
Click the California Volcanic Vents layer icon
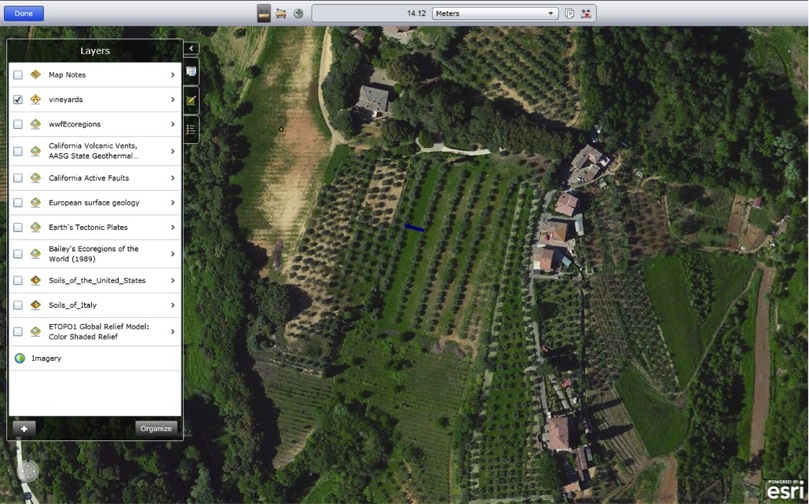point(36,151)
